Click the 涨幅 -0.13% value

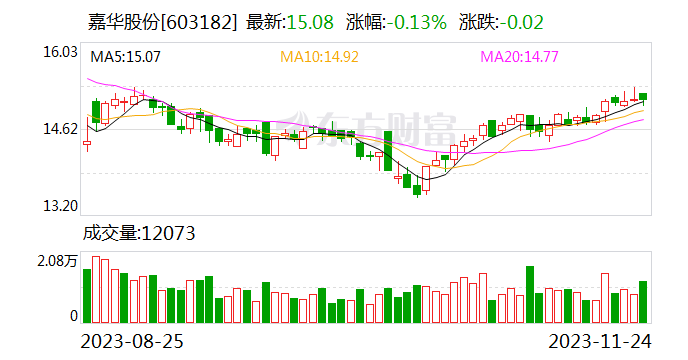pos(416,22)
